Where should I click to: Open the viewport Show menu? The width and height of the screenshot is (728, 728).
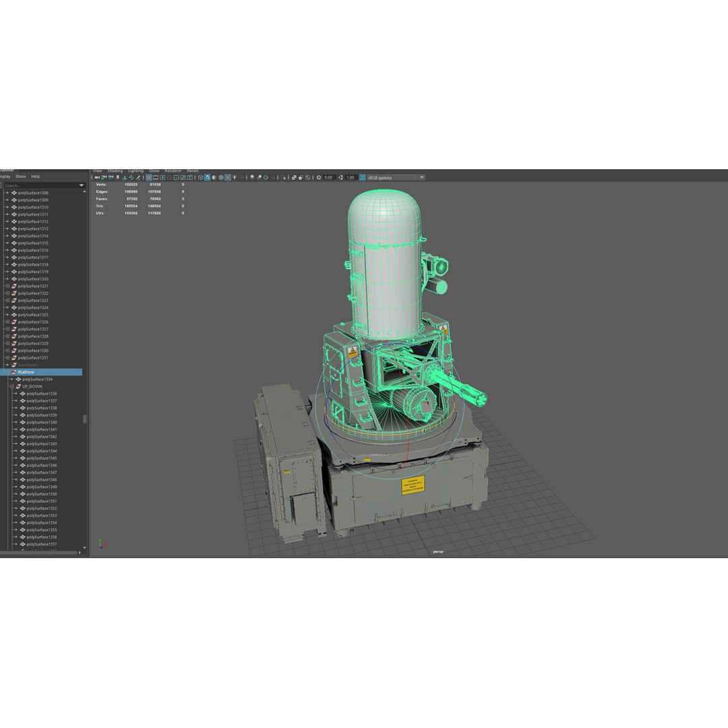point(154,171)
